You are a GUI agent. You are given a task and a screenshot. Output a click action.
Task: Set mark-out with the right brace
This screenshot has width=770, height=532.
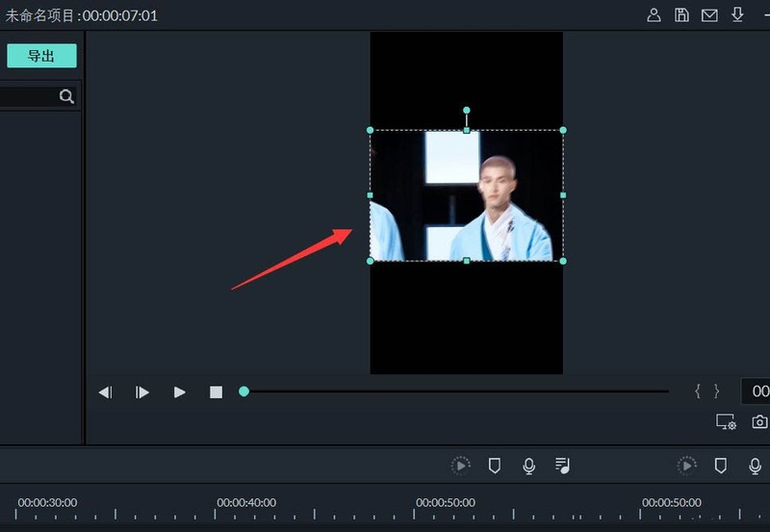click(716, 392)
